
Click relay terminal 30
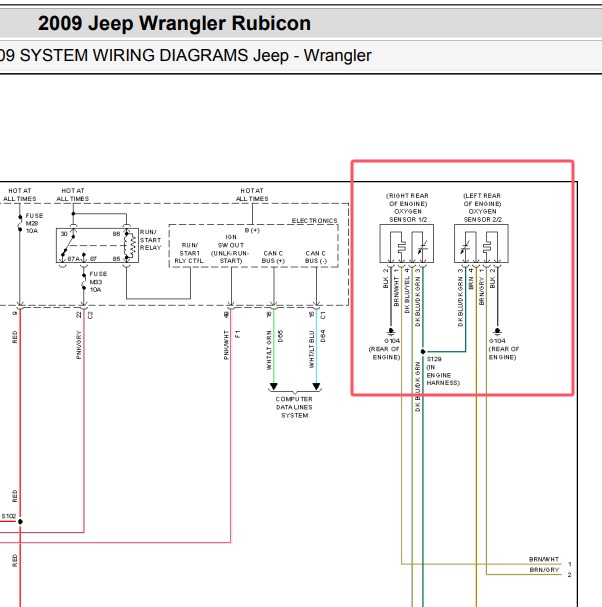point(64,234)
